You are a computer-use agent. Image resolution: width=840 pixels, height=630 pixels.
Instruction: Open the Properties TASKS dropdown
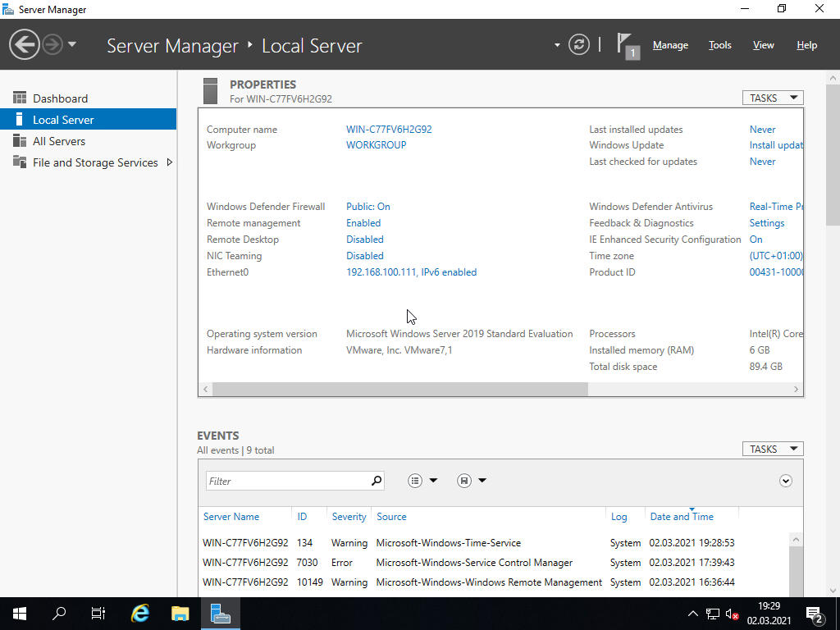point(772,98)
